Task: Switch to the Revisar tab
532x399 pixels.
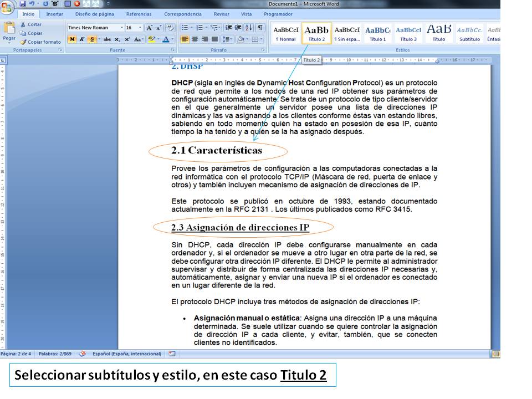Action: click(222, 14)
